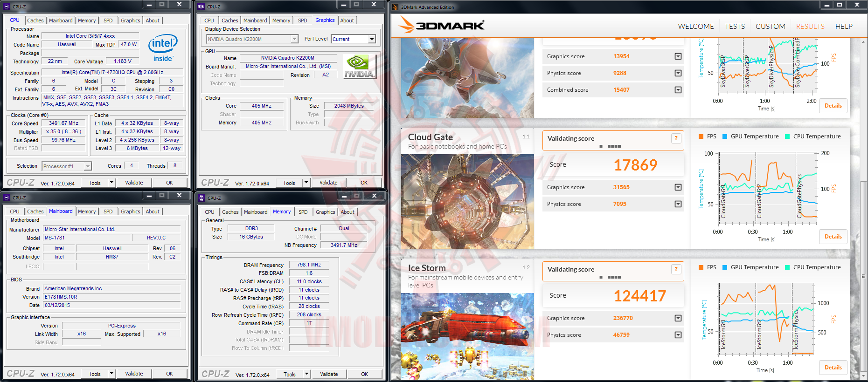Click title icon of CPU-Z window showing Graphics tab
Image resolution: width=868 pixels, height=382 pixels.
pyautogui.click(x=201, y=7)
